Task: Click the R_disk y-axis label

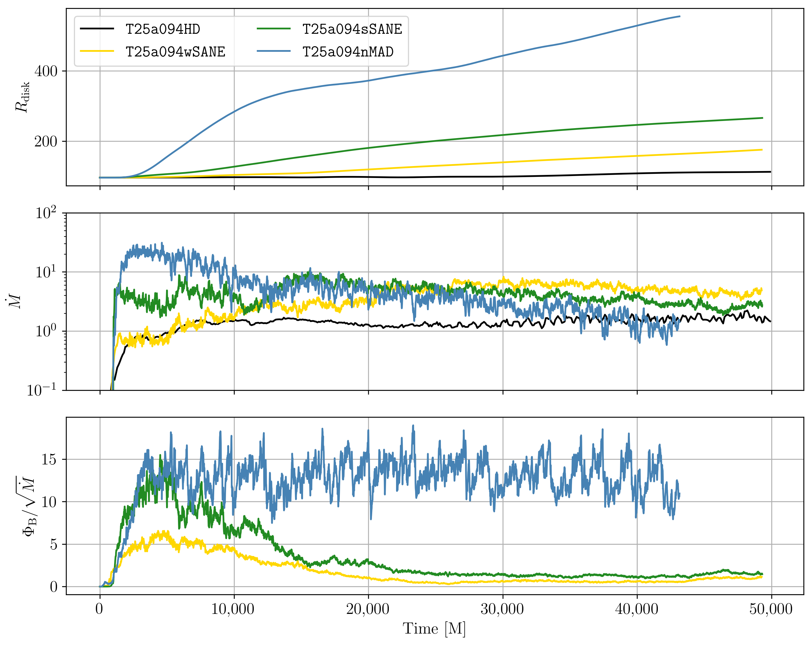Action: click(22, 97)
